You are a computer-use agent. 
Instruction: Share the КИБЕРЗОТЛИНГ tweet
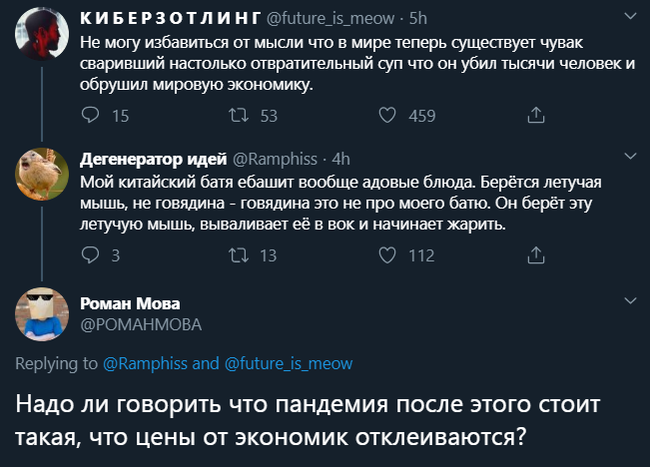(535, 116)
